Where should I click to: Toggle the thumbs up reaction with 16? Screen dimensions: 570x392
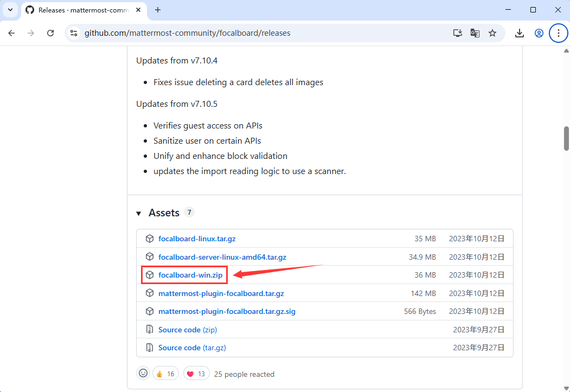click(166, 374)
